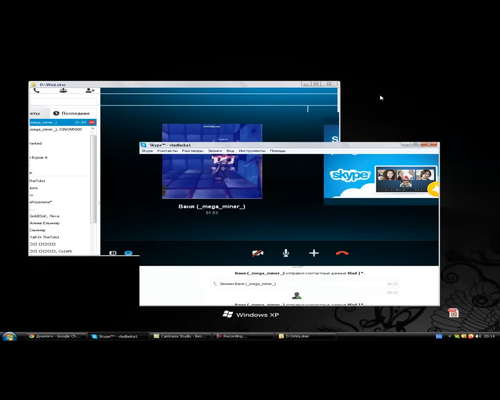Click the taskbar clock showing 20:14
The image size is (500, 400).
coord(489,336)
